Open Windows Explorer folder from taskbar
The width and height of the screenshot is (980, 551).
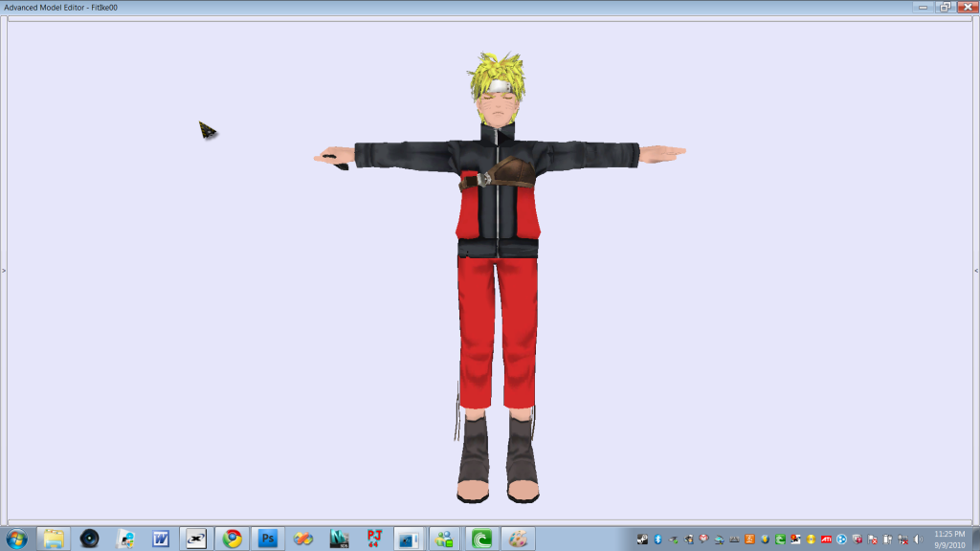click(x=54, y=539)
